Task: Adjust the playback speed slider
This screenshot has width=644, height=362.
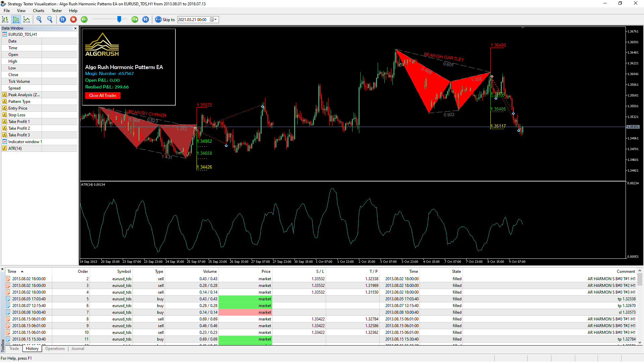Action: (x=119, y=19)
